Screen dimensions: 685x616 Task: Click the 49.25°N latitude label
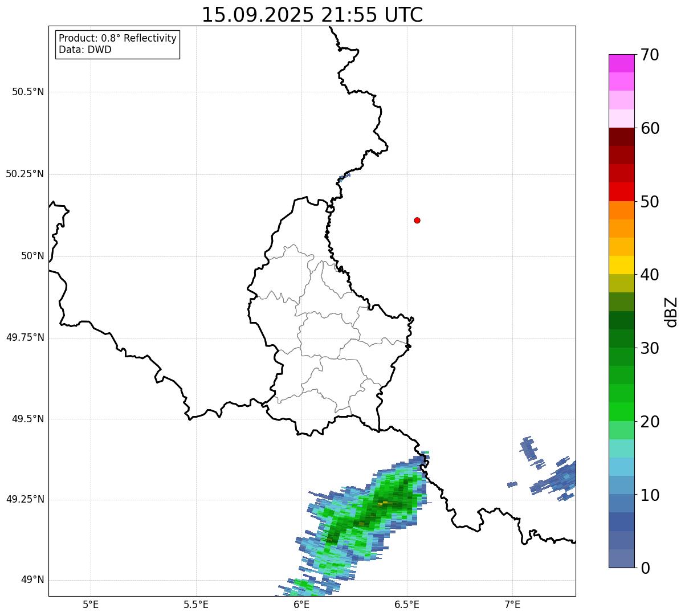point(25,500)
